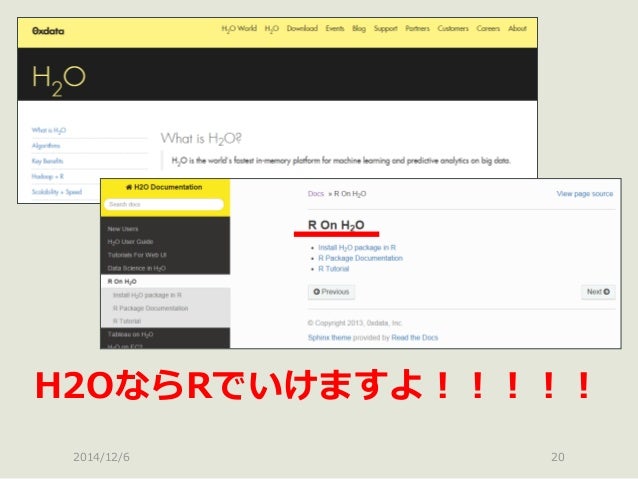The image size is (638, 479).
Task: Click the slide page number 20
Action: (x=558, y=457)
